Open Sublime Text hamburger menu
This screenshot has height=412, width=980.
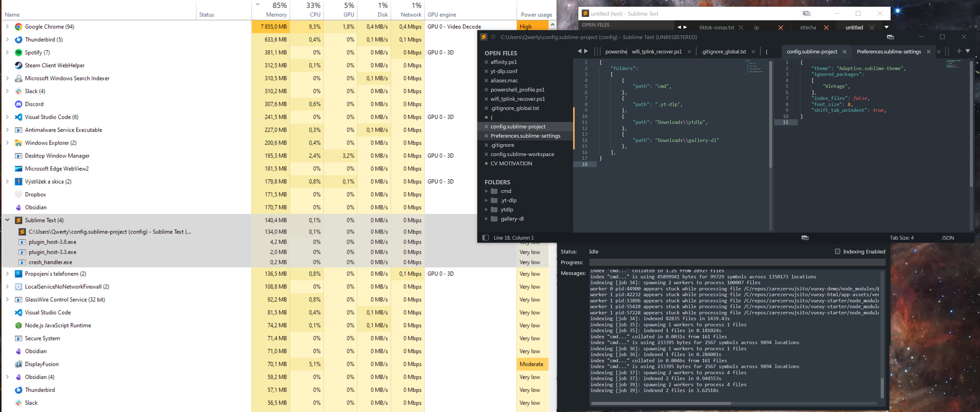493,37
